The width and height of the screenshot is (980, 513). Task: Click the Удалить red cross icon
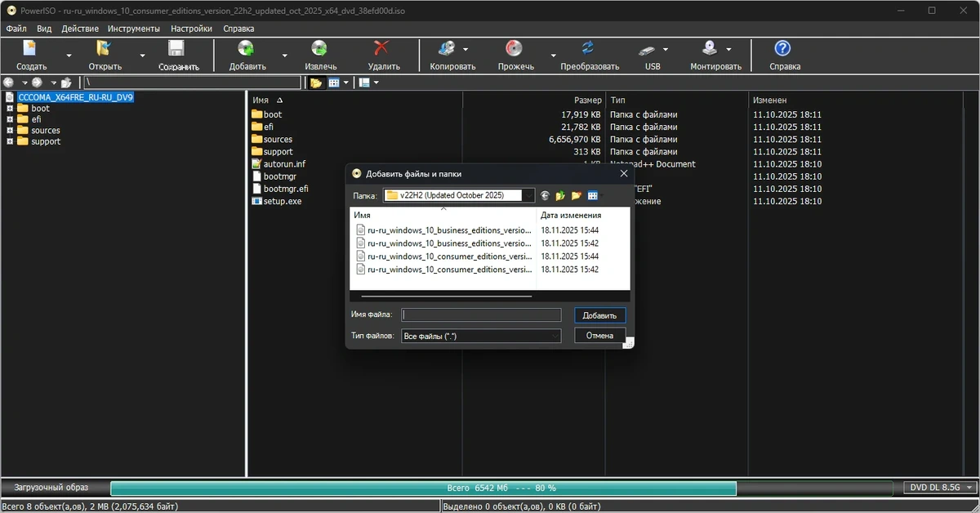point(381,48)
